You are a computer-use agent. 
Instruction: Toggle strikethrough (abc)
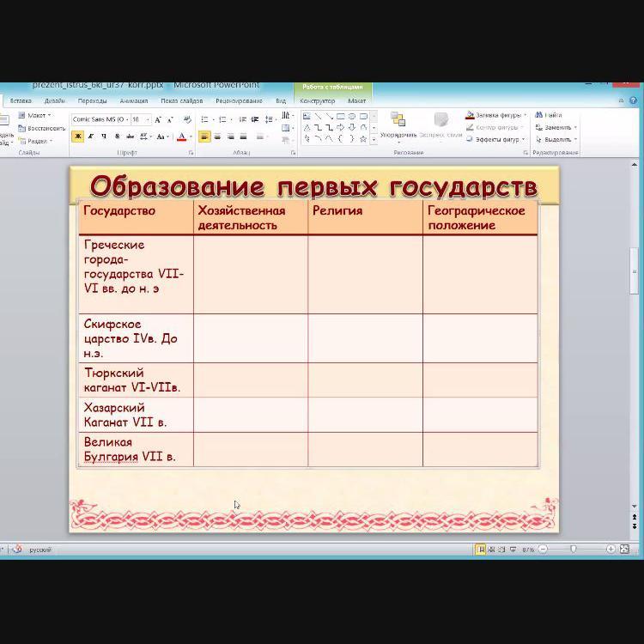(x=131, y=137)
